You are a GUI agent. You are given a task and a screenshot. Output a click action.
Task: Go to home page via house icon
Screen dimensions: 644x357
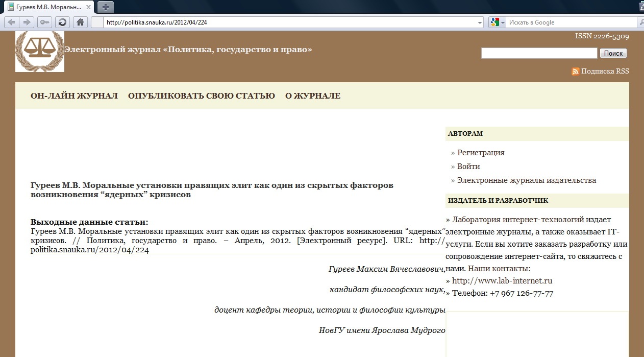pyautogui.click(x=80, y=22)
